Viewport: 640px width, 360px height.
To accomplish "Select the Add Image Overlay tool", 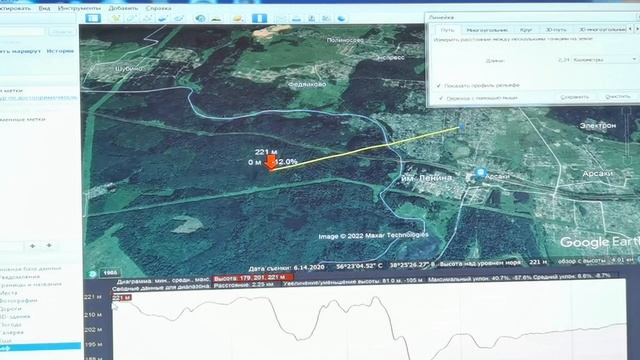I will coord(163,18).
